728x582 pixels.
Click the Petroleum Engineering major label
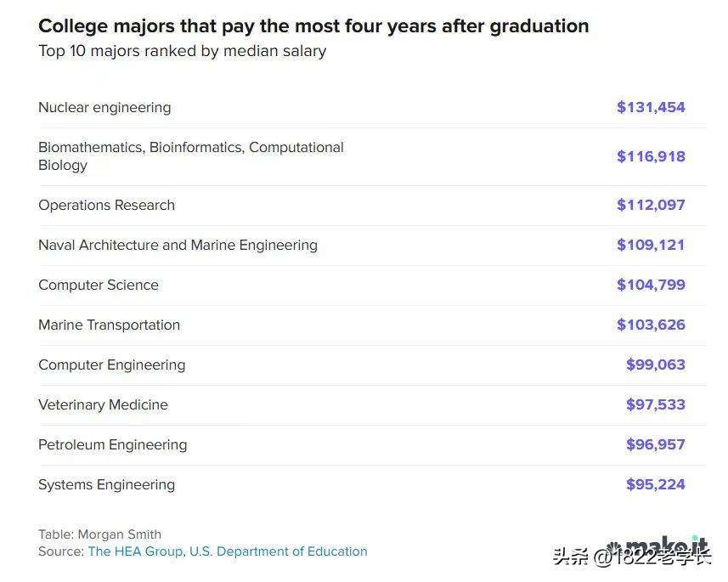112,444
